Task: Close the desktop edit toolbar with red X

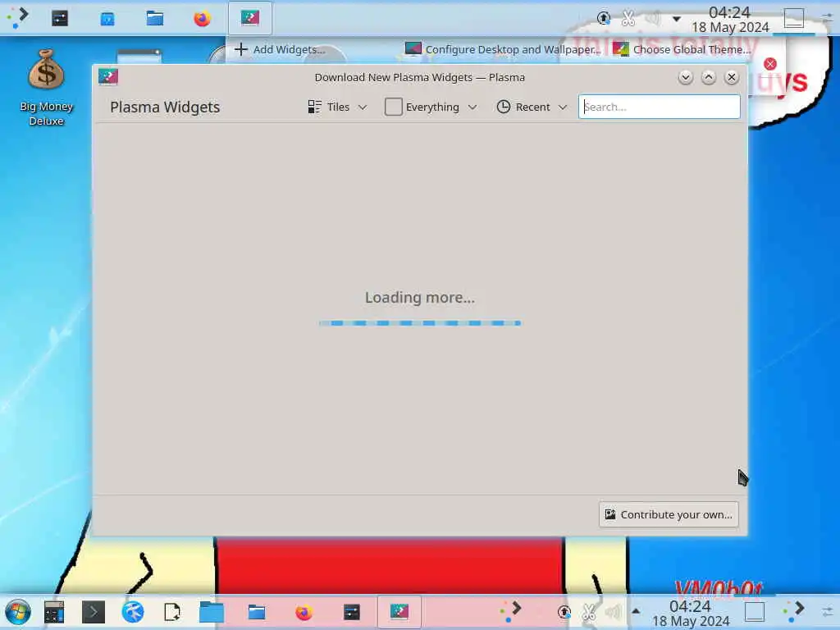Action: (770, 64)
